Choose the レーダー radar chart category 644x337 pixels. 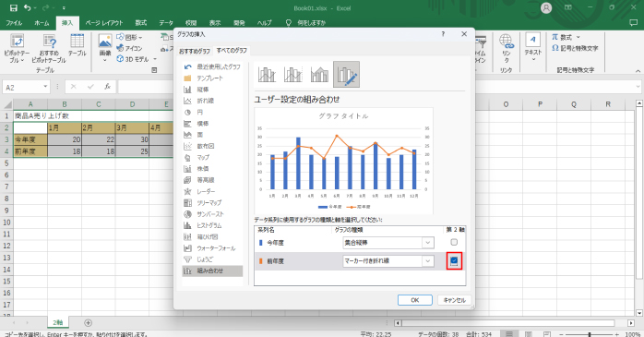212,191
